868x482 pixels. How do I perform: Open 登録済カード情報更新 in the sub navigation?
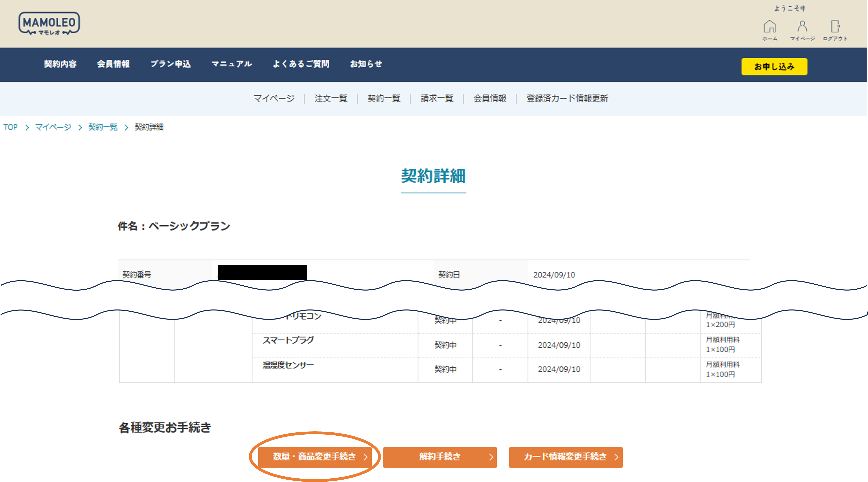point(567,98)
